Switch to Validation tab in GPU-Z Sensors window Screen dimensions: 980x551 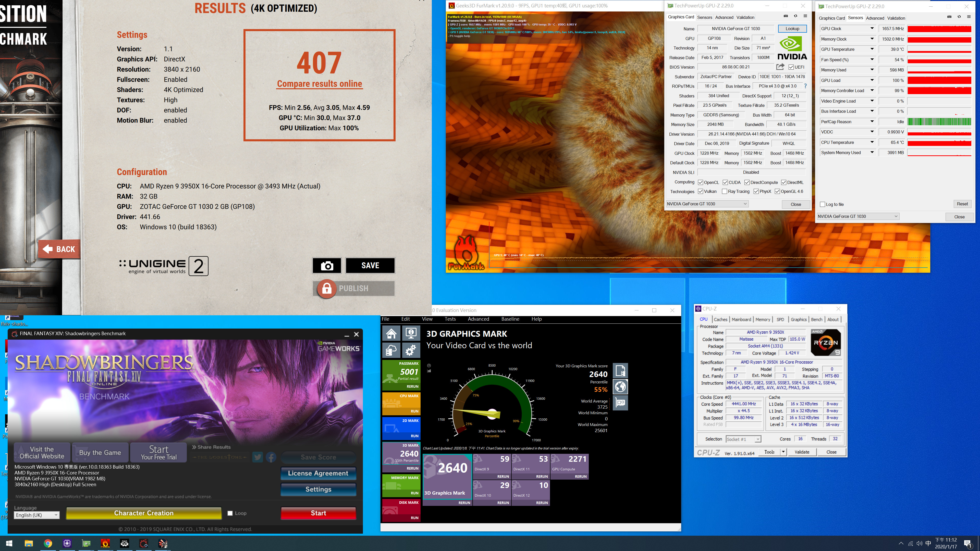pyautogui.click(x=896, y=18)
